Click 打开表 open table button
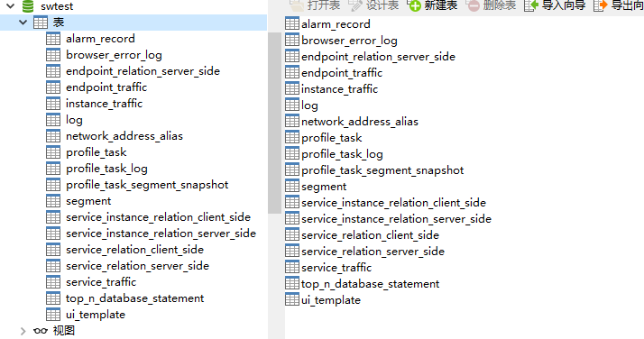This screenshot has width=644, height=339. [315, 5]
